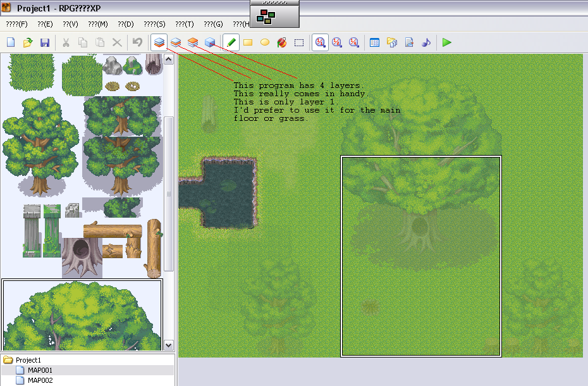
Task: Pick the hollow tree stump tile
Action: (82, 257)
